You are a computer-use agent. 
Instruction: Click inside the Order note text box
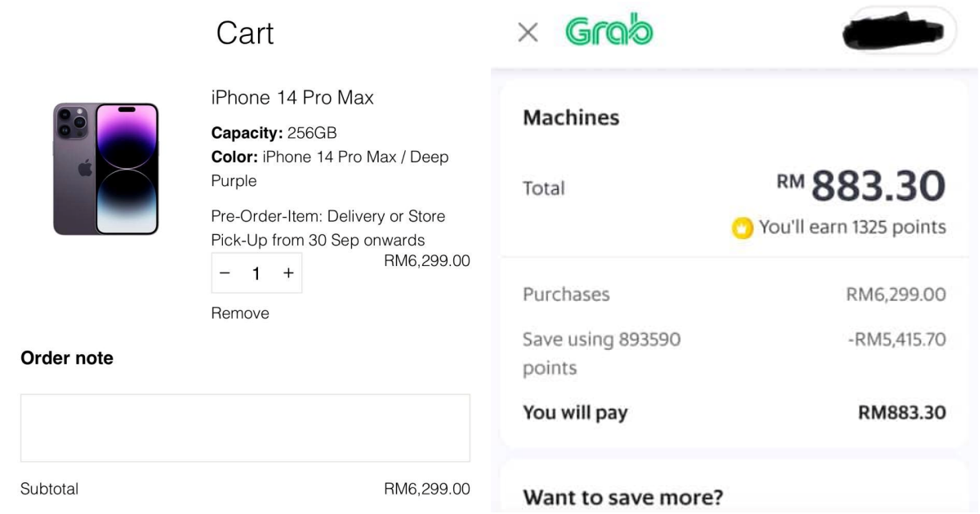pyautogui.click(x=243, y=427)
